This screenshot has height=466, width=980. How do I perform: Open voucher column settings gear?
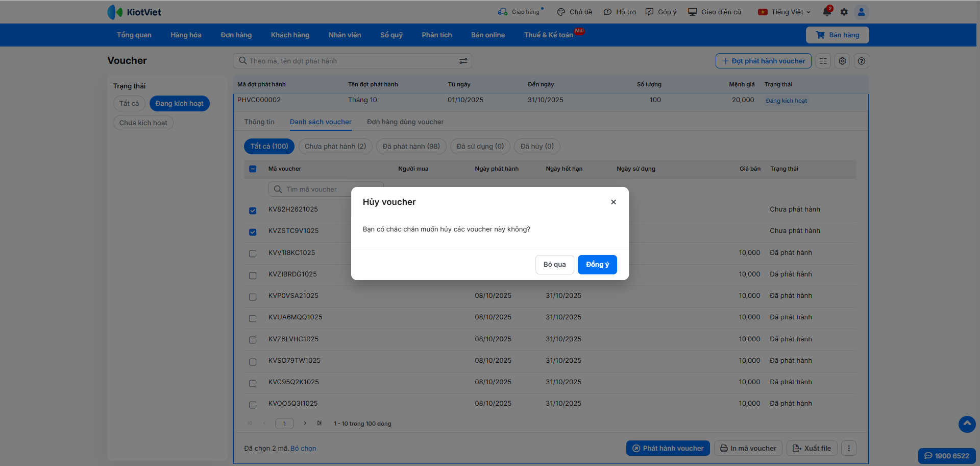[x=842, y=61]
